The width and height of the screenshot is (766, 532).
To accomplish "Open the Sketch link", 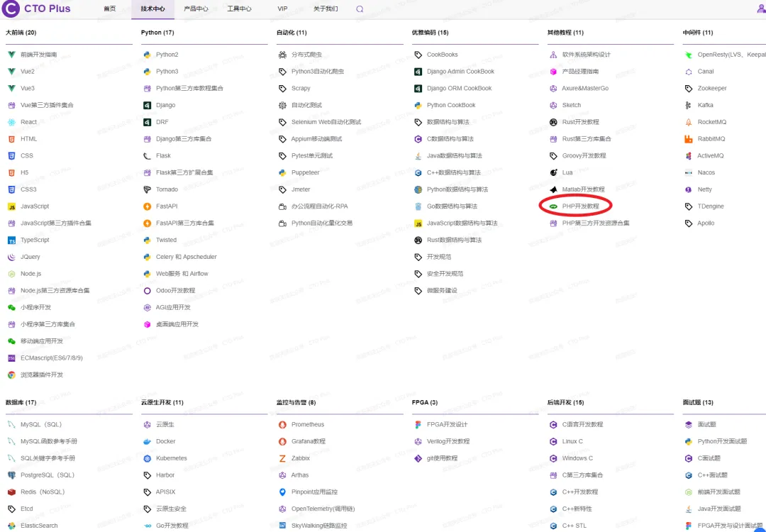I will pyautogui.click(x=572, y=105).
